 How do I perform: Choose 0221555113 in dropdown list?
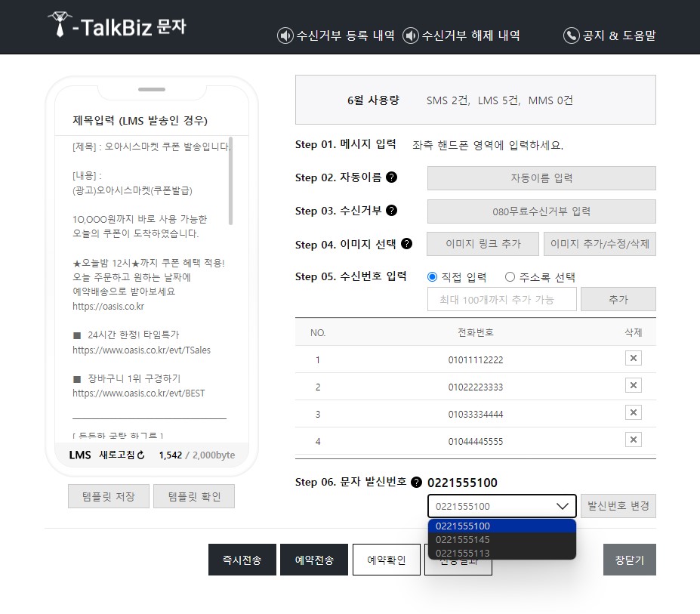tap(502, 553)
